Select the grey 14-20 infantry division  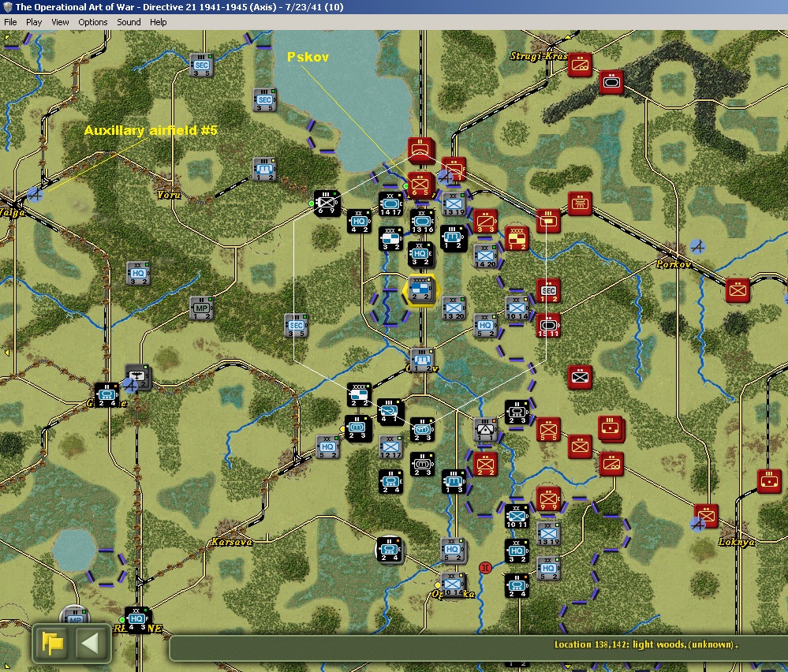pyautogui.click(x=485, y=256)
